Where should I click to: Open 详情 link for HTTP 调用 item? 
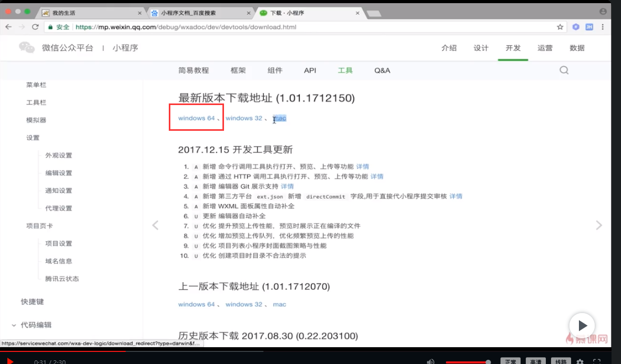click(x=376, y=176)
